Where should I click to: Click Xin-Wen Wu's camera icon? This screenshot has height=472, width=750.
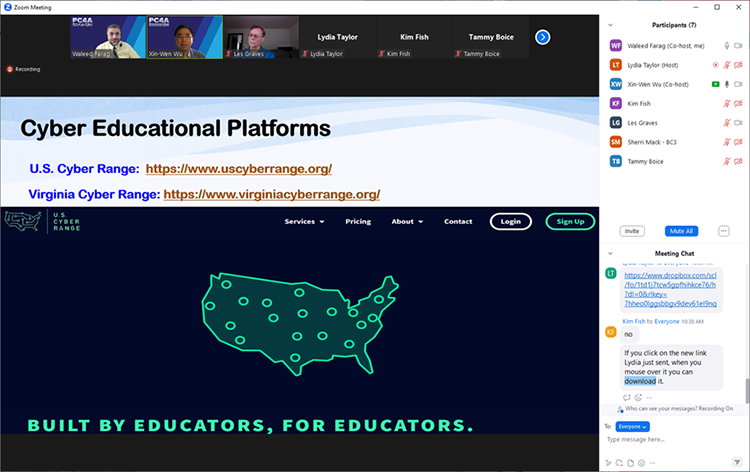pyautogui.click(x=738, y=84)
